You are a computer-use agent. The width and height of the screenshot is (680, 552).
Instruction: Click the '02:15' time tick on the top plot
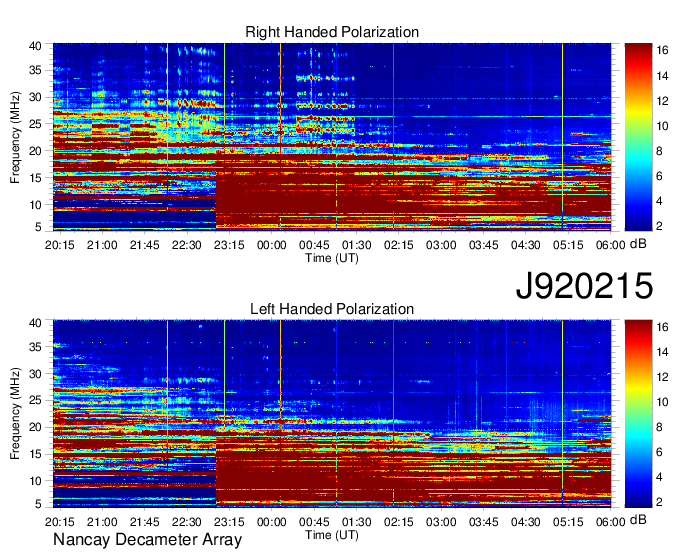coord(399,245)
